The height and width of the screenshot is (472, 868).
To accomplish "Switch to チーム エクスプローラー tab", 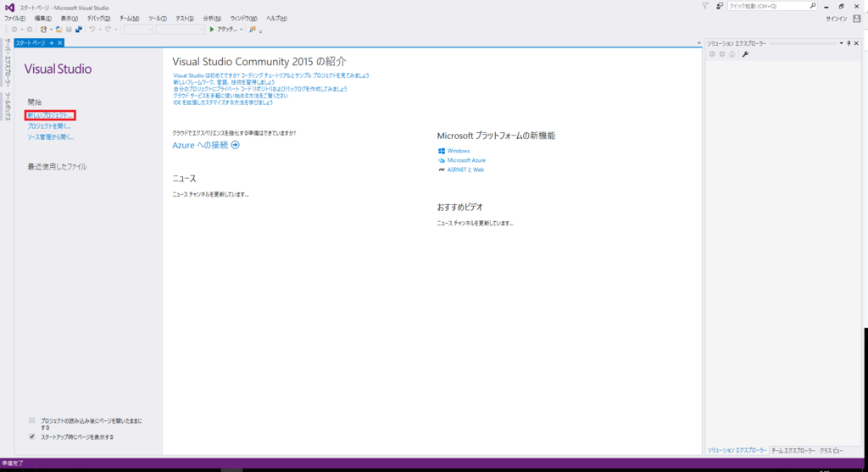I will [x=793, y=451].
